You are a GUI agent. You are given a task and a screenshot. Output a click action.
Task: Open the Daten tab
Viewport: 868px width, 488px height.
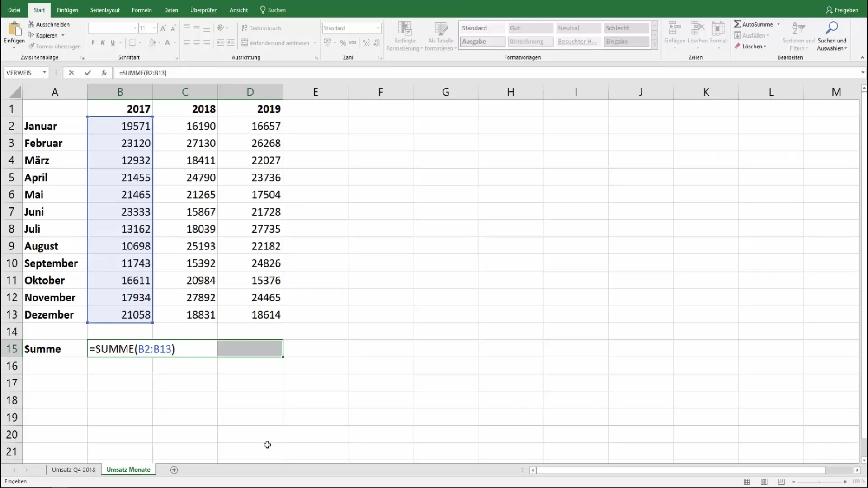tap(171, 10)
